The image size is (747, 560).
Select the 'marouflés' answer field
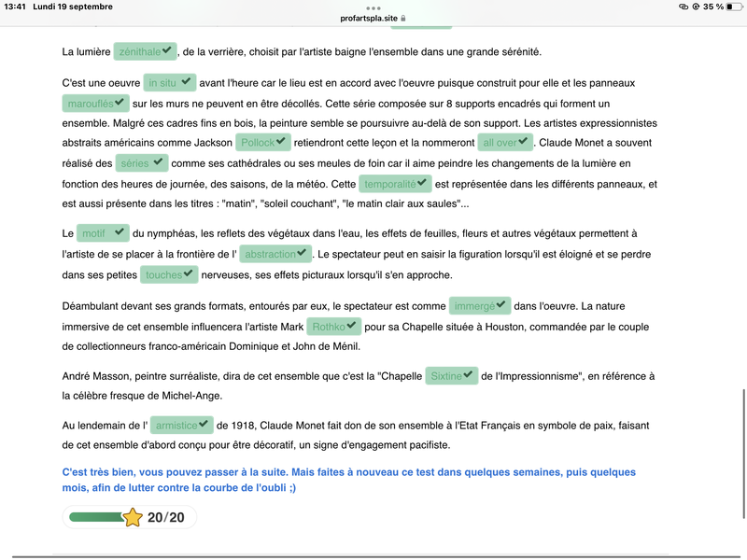click(x=95, y=104)
